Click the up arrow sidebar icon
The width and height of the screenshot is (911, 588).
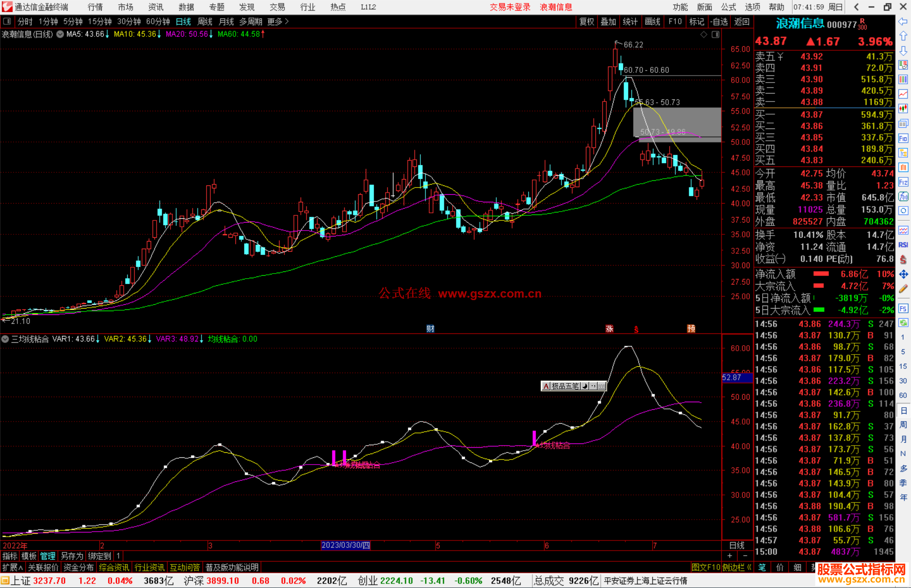903,36
